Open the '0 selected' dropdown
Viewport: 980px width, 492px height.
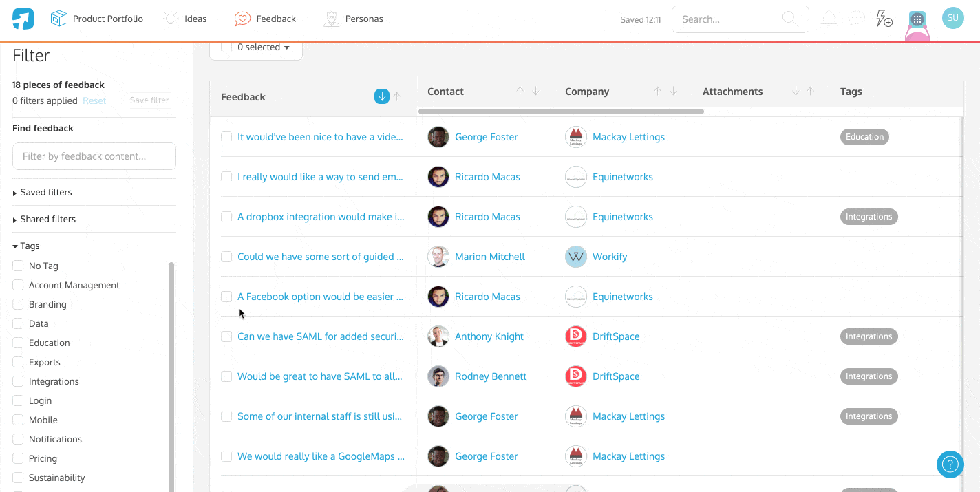click(x=264, y=47)
